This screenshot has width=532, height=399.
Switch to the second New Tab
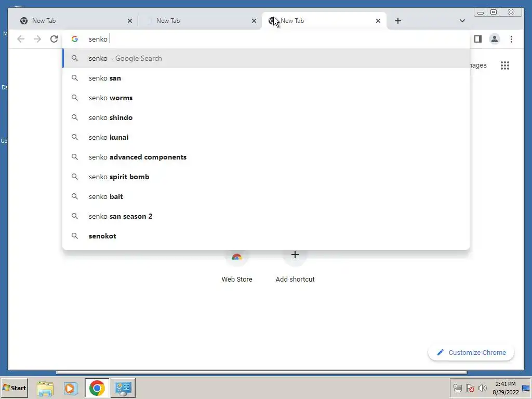coord(198,21)
